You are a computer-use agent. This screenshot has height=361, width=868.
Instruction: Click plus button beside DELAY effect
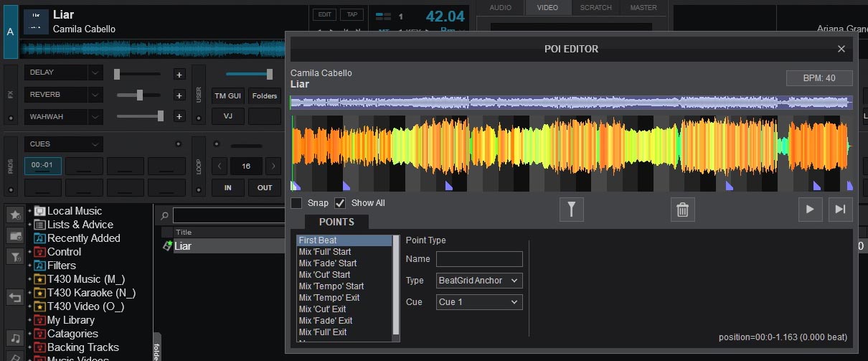coord(179,74)
